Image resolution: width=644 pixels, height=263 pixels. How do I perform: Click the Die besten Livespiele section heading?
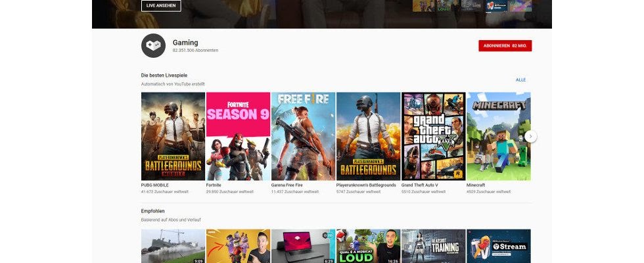164,75
